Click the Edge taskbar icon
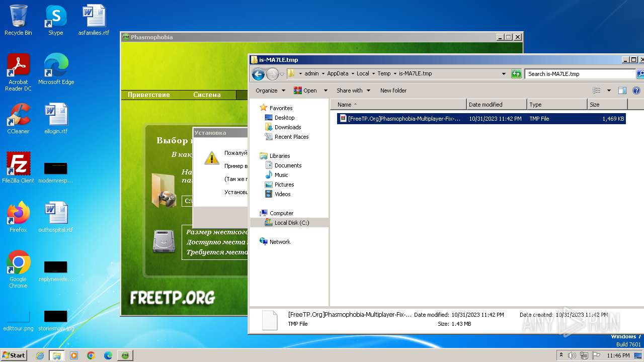 click(x=108, y=355)
